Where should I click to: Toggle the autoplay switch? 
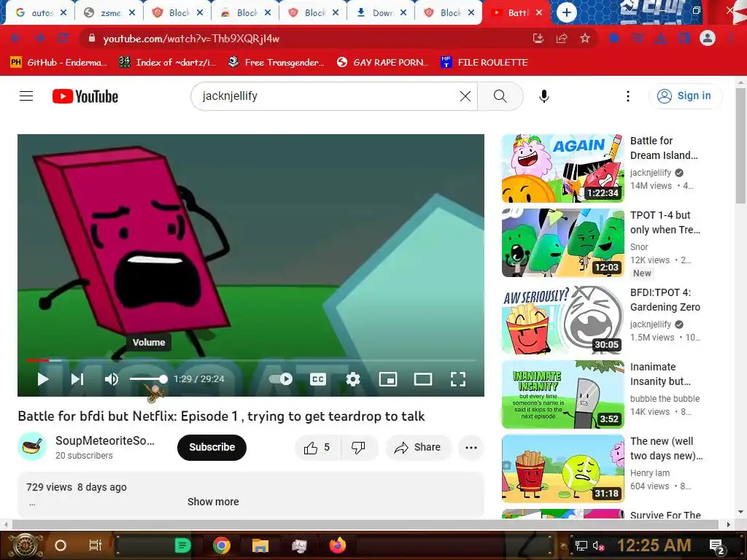281,379
